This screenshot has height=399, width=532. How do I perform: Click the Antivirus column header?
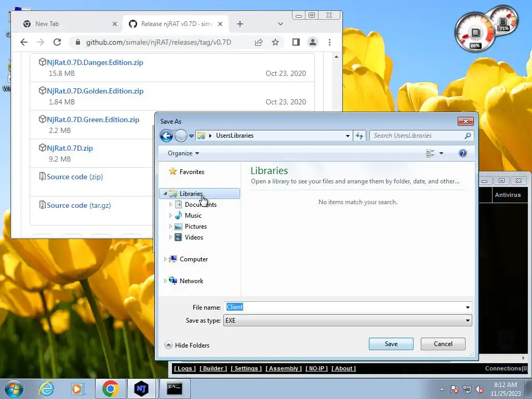[508, 195]
